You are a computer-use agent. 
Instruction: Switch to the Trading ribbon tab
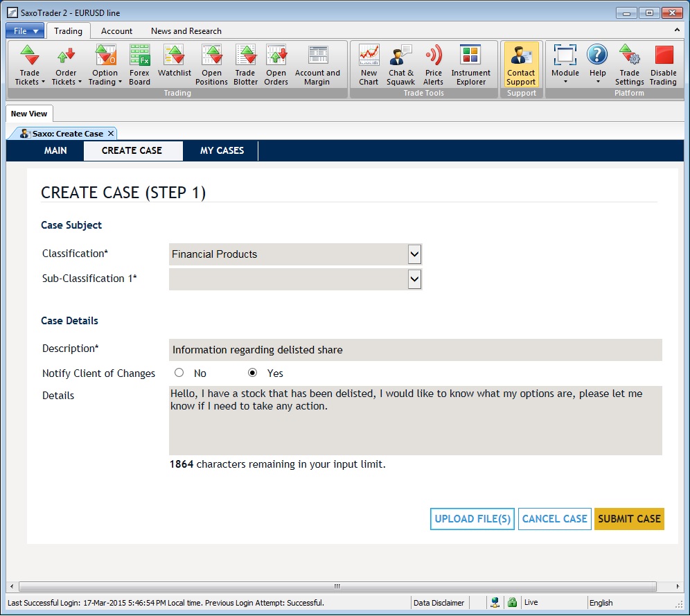tap(68, 30)
